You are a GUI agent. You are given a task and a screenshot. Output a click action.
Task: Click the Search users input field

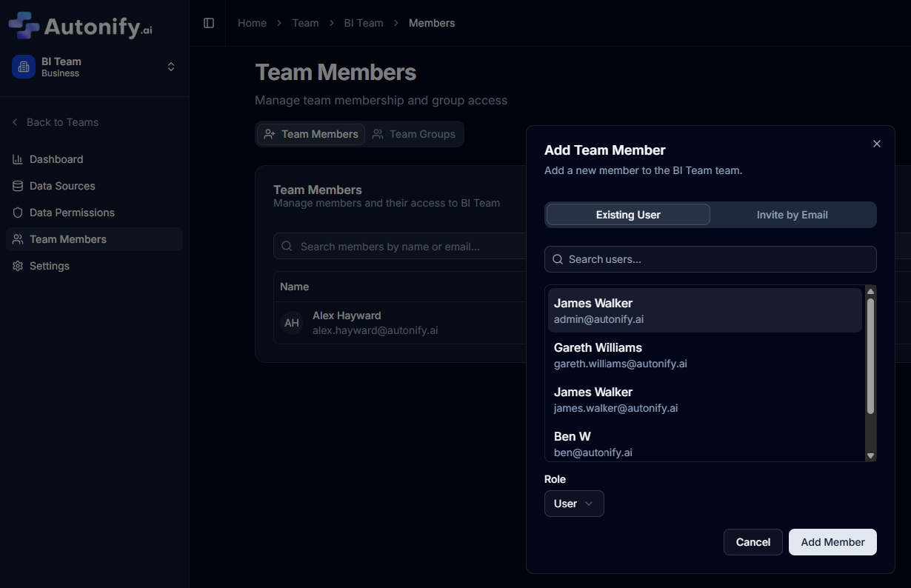(710, 259)
